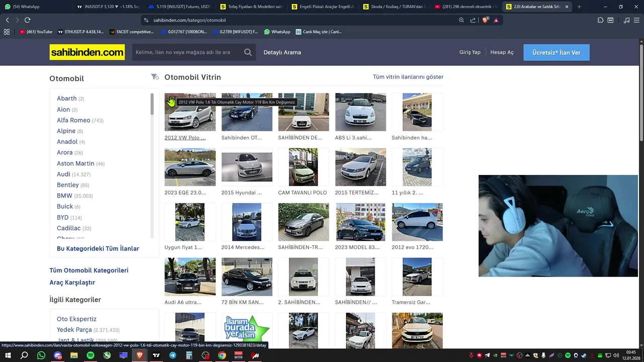644x362 pixels.
Task: Click the address bar URL
Action: (x=190, y=20)
